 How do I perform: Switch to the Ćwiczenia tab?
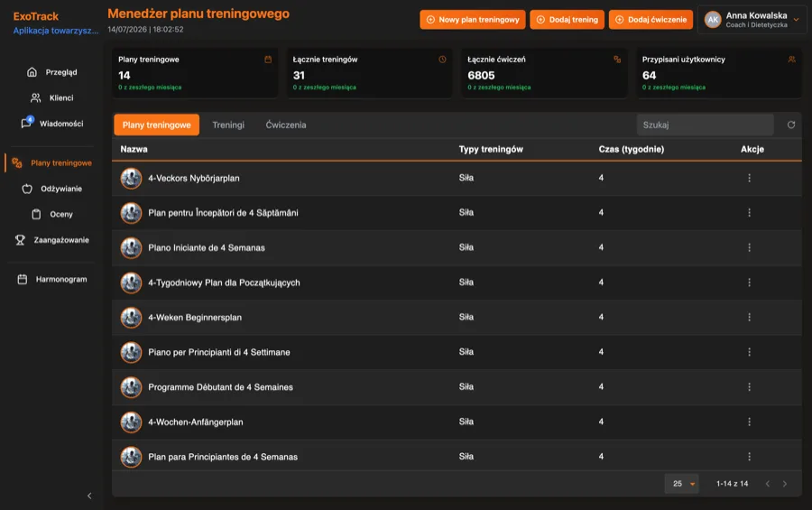pos(286,125)
